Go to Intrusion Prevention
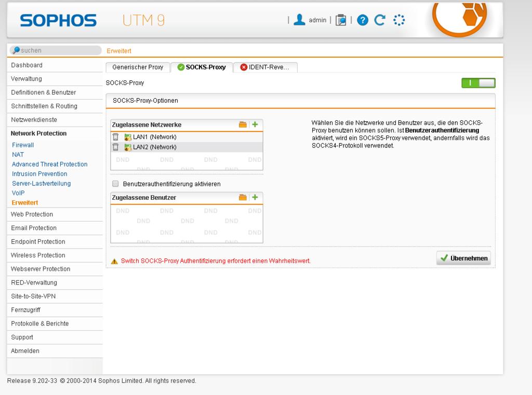532x395 pixels. 39,173
